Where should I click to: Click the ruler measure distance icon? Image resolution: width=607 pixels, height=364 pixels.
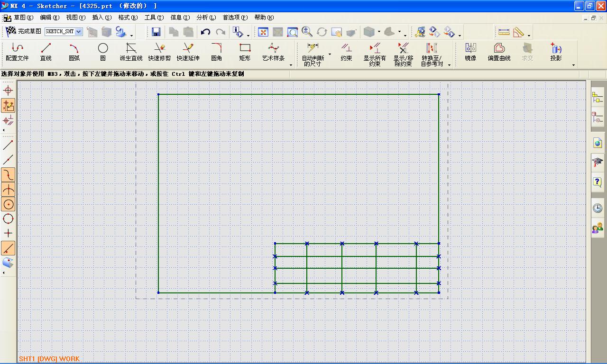(x=504, y=32)
